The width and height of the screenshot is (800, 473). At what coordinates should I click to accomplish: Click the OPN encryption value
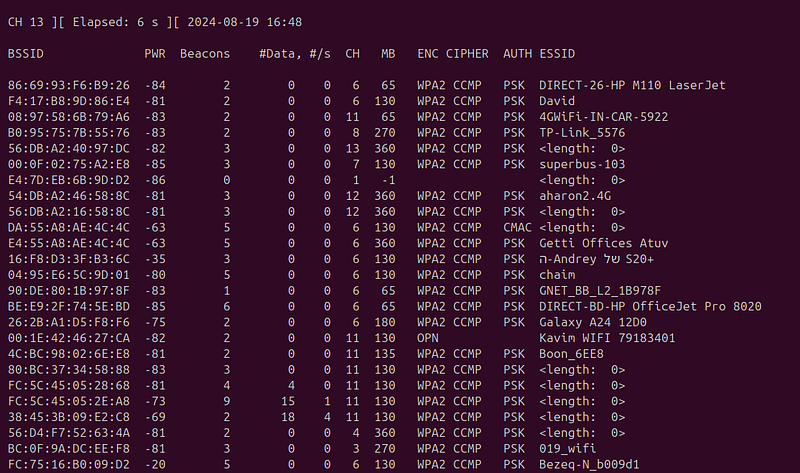point(428,339)
